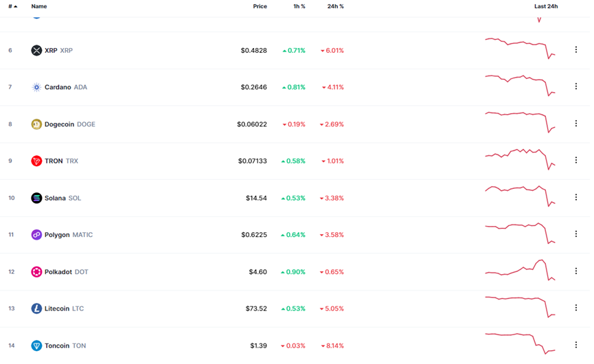Expand options menu for Polkadot row
The width and height of the screenshot is (594, 364).
click(x=576, y=272)
